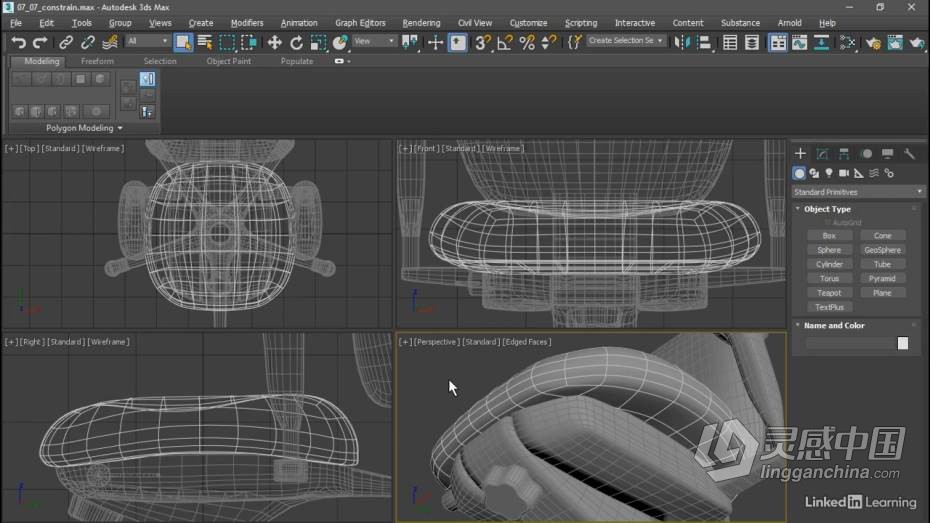This screenshot has width=930, height=523.
Task: Click the Cylinder primitive button
Action: (x=829, y=264)
